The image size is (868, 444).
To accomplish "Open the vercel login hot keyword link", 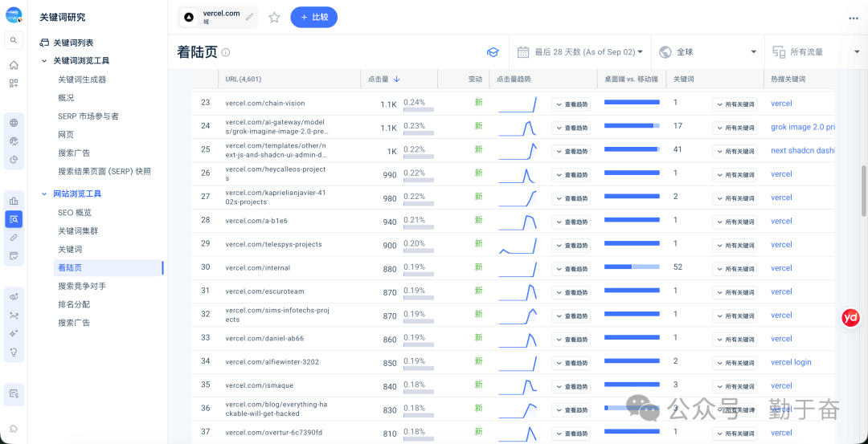I will 791,362.
